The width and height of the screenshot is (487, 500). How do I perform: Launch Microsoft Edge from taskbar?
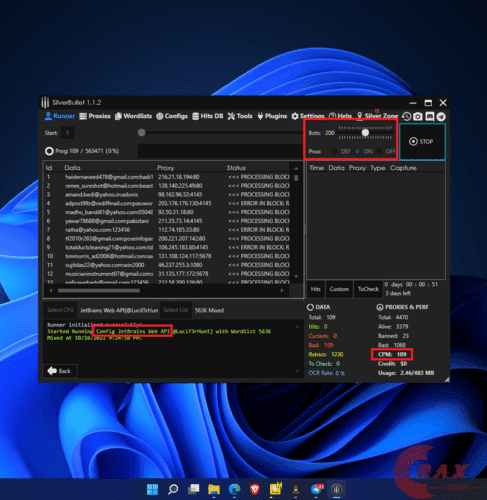234,489
